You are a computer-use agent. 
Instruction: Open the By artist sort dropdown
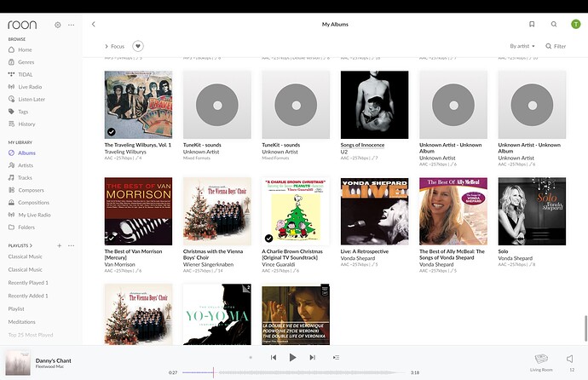point(522,46)
